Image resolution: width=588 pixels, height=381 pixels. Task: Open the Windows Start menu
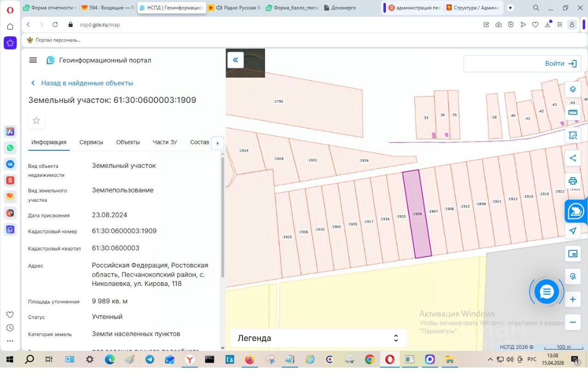coord(10,359)
